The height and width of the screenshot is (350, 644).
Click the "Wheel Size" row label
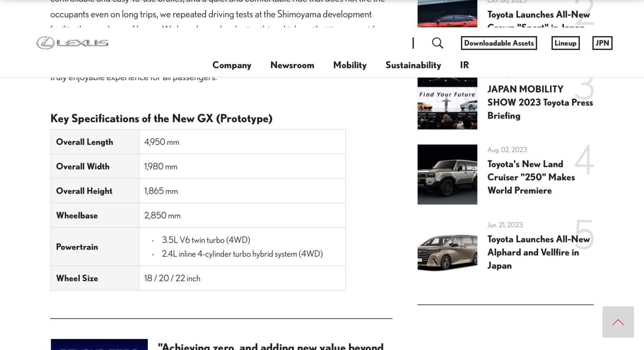pos(77,278)
